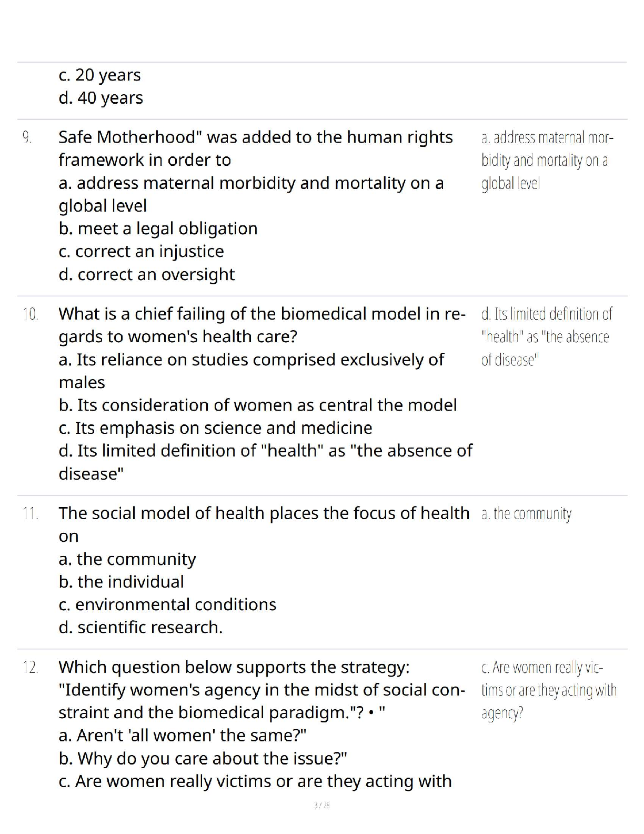This screenshot has height=834, width=644.
Task: Choose option "c. environmental conditions"
Action: [167, 604]
